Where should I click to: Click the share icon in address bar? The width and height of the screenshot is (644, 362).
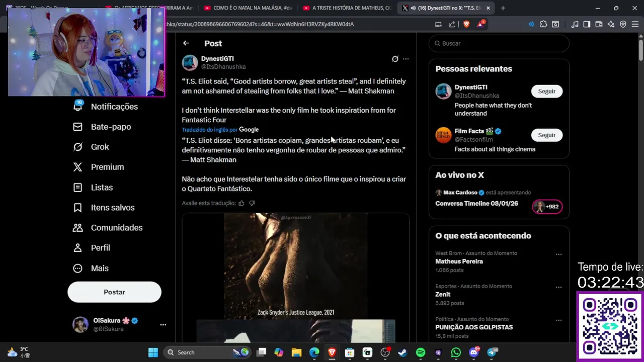[452, 24]
